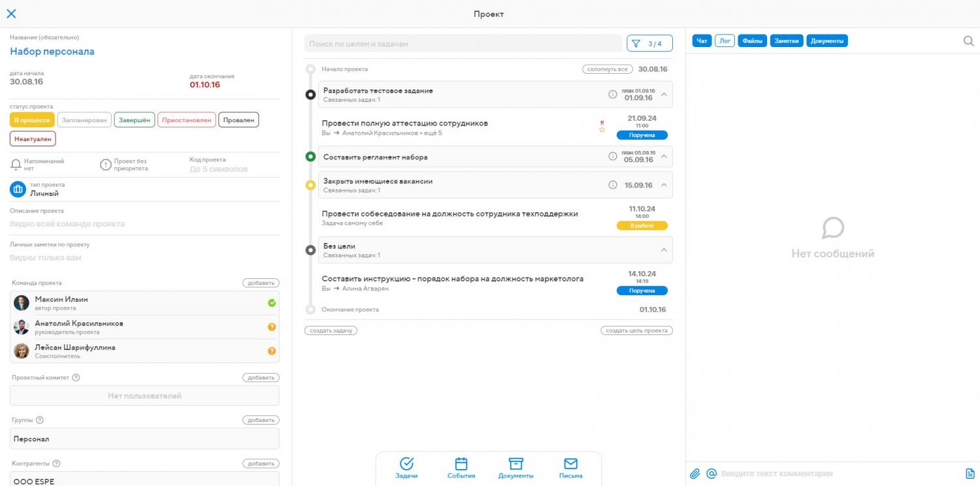Click the document icon beside comment field
This screenshot has height=486, width=980.
click(x=970, y=474)
